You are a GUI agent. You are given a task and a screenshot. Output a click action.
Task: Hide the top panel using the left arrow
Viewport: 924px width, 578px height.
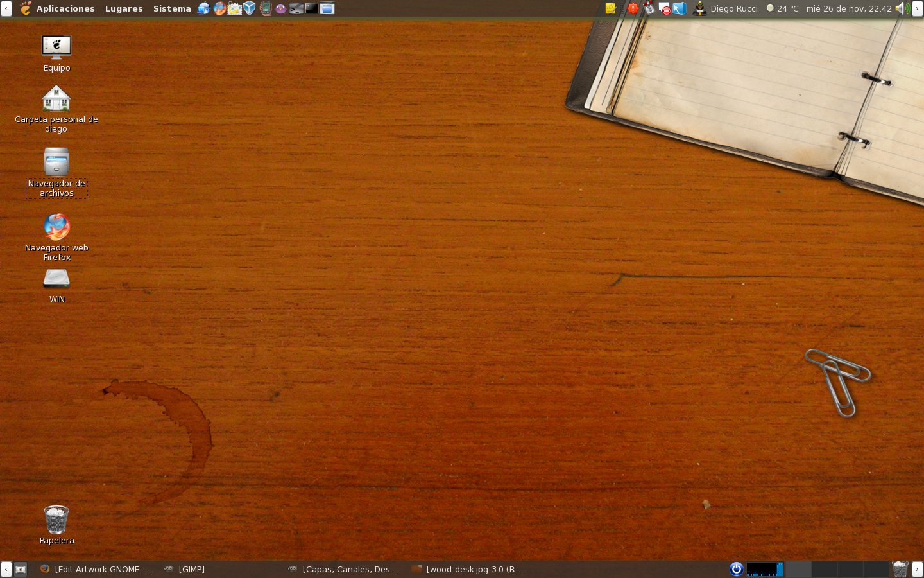pyautogui.click(x=6, y=8)
